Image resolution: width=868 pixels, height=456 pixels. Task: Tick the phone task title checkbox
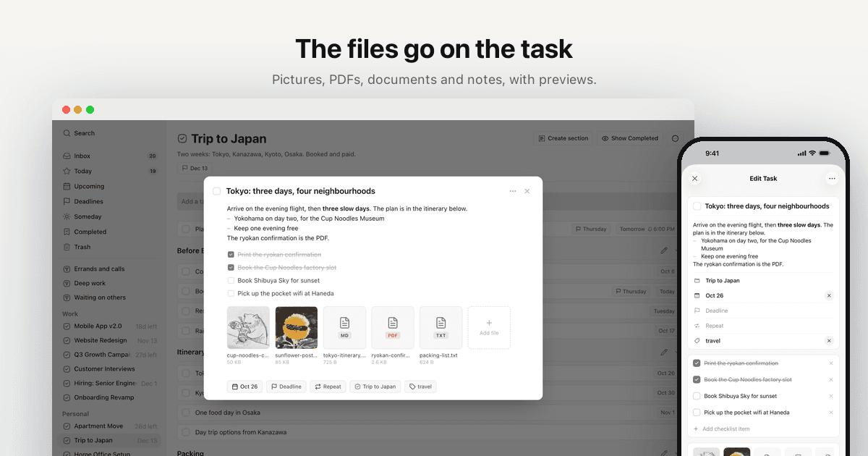coord(697,206)
